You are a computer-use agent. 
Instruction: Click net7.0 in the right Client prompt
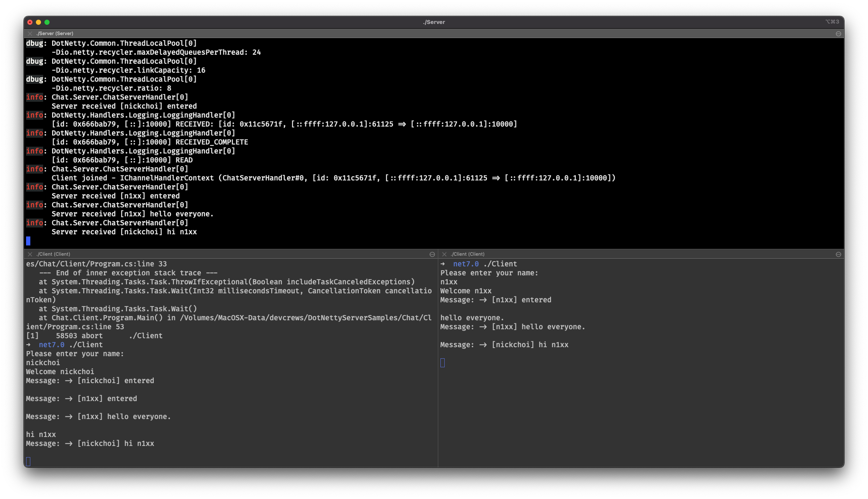[466, 264]
